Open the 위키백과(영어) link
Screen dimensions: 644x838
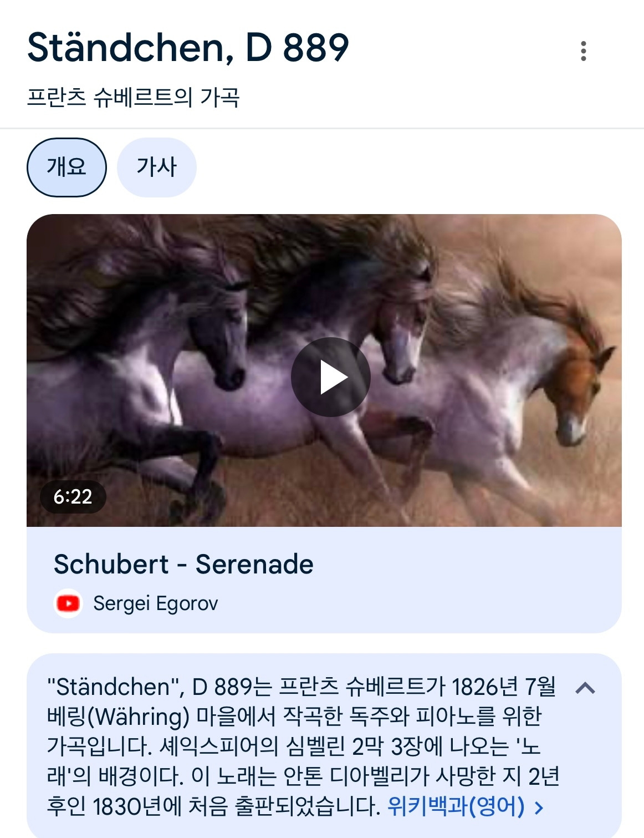456,806
